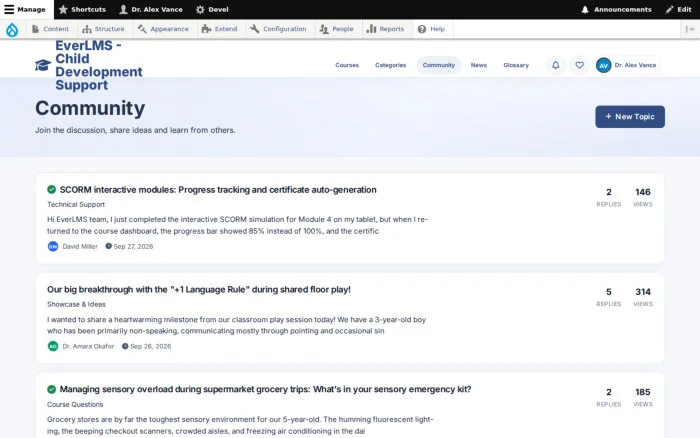The width and height of the screenshot is (700, 438).
Task: Click the Sep 27, 2026 date
Action: (x=133, y=246)
